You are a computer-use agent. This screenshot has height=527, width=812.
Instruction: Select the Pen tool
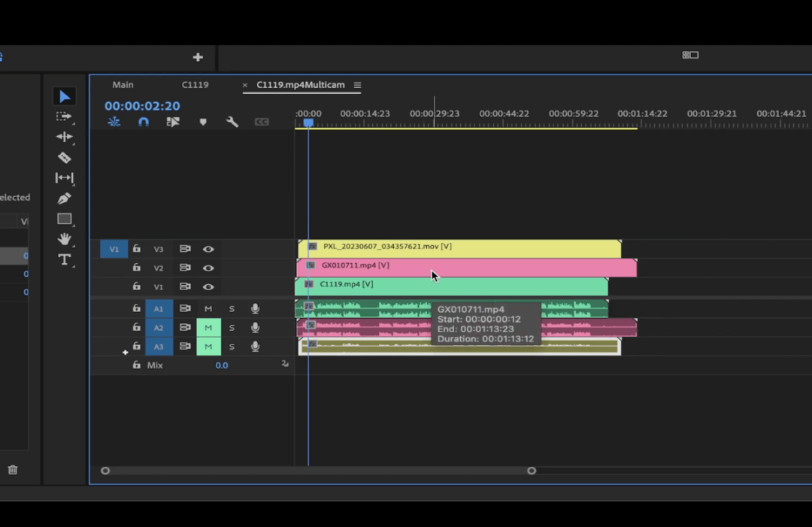pyautogui.click(x=64, y=198)
